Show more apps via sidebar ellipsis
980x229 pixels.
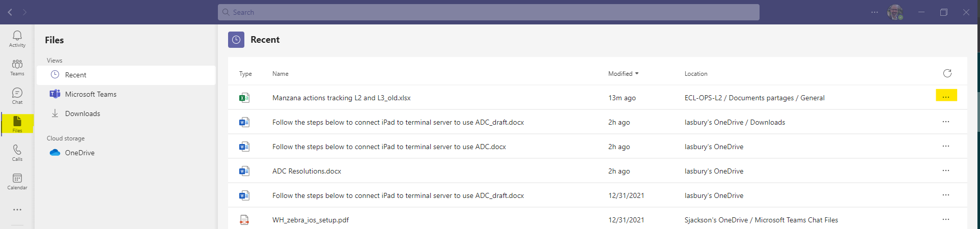[x=17, y=210]
